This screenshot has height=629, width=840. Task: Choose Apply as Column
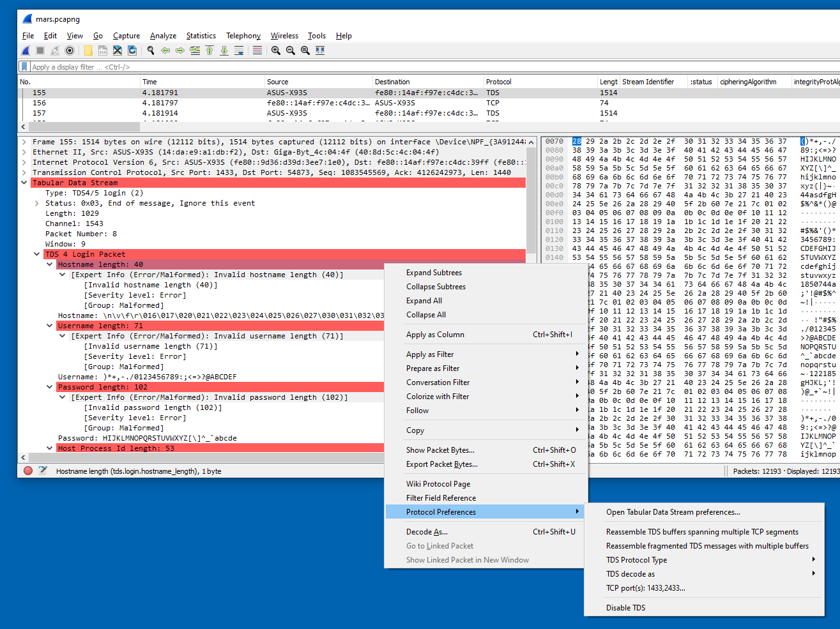(x=485, y=335)
